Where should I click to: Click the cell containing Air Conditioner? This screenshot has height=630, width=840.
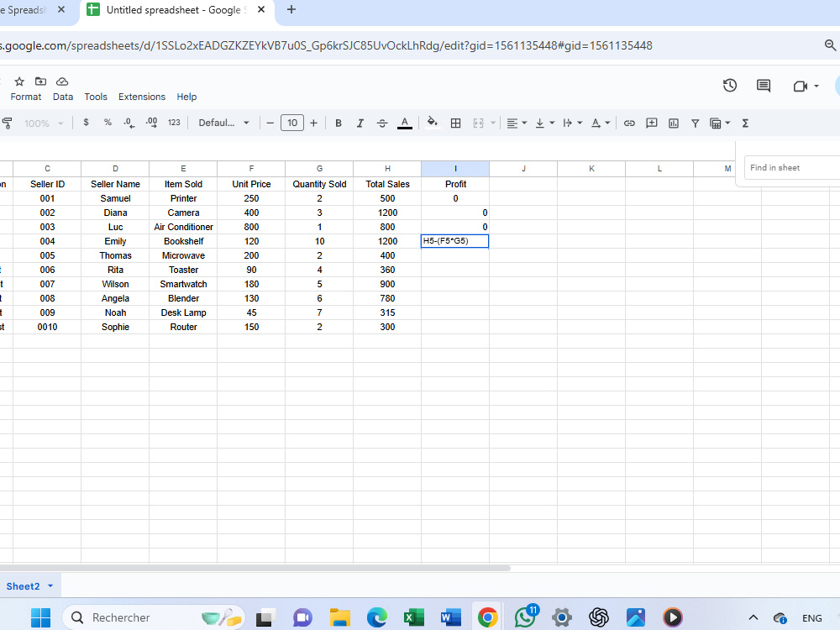[183, 227]
